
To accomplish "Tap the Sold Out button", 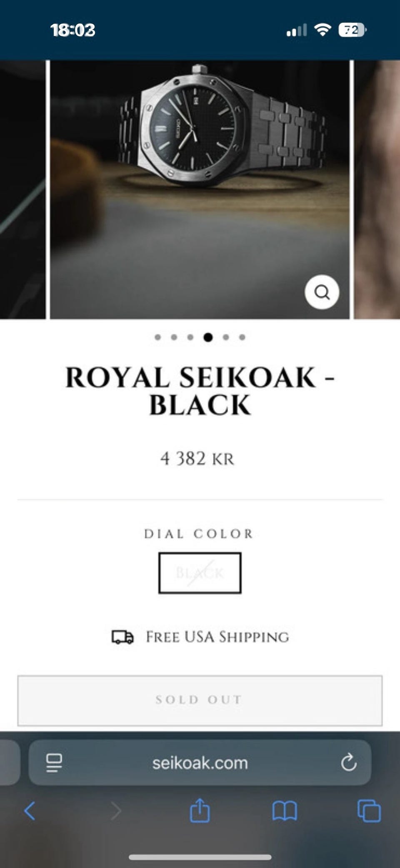I will tap(200, 700).
